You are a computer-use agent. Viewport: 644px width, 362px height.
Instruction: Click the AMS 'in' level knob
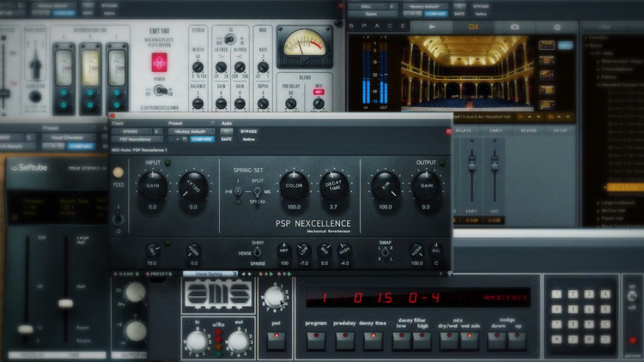[x=197, y=341]
